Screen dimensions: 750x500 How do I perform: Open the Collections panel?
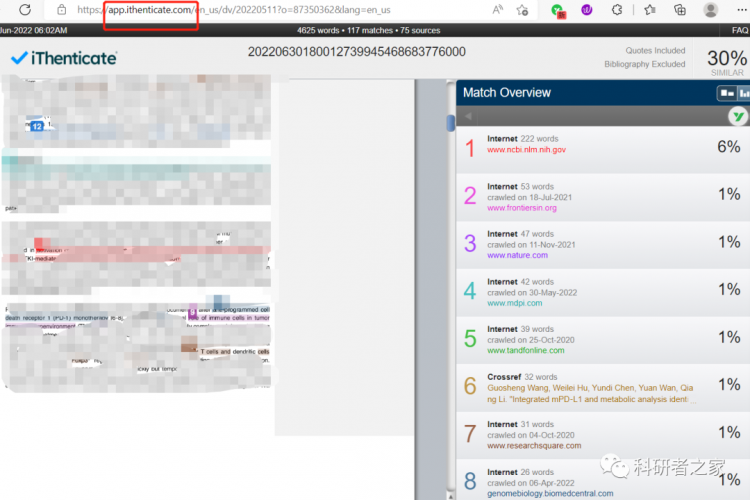point(680,10)
